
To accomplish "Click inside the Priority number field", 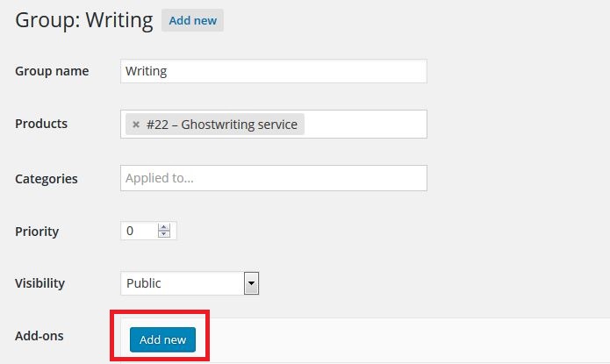I will tap(140, 231).
